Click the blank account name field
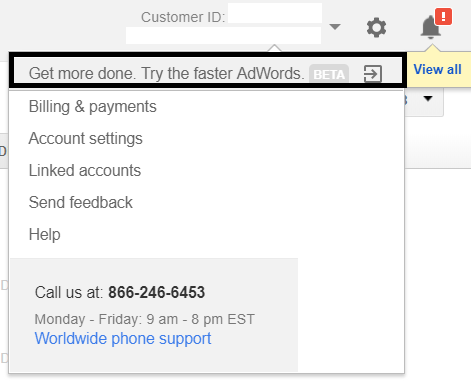 [223, 35]
